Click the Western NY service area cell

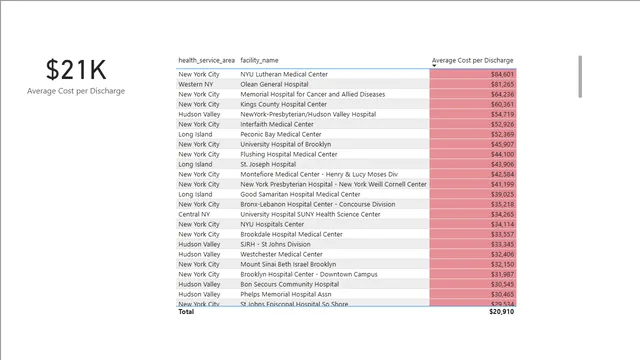point(196,84)
